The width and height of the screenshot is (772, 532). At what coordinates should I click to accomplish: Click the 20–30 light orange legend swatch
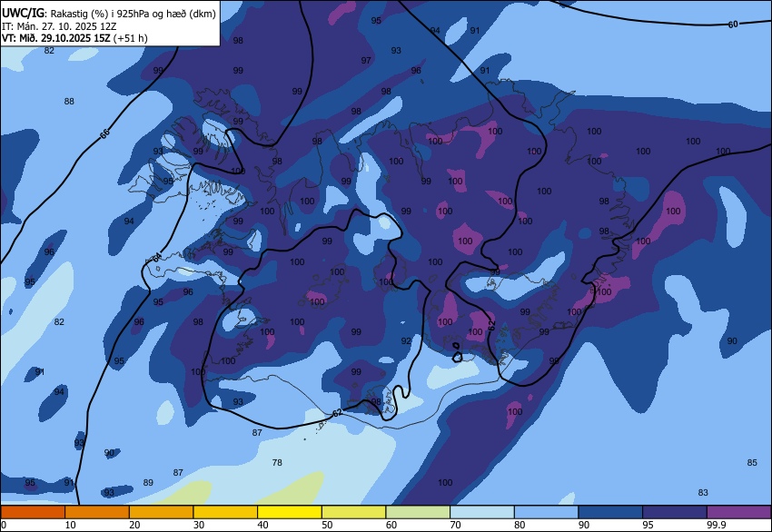tap(161, 512)
